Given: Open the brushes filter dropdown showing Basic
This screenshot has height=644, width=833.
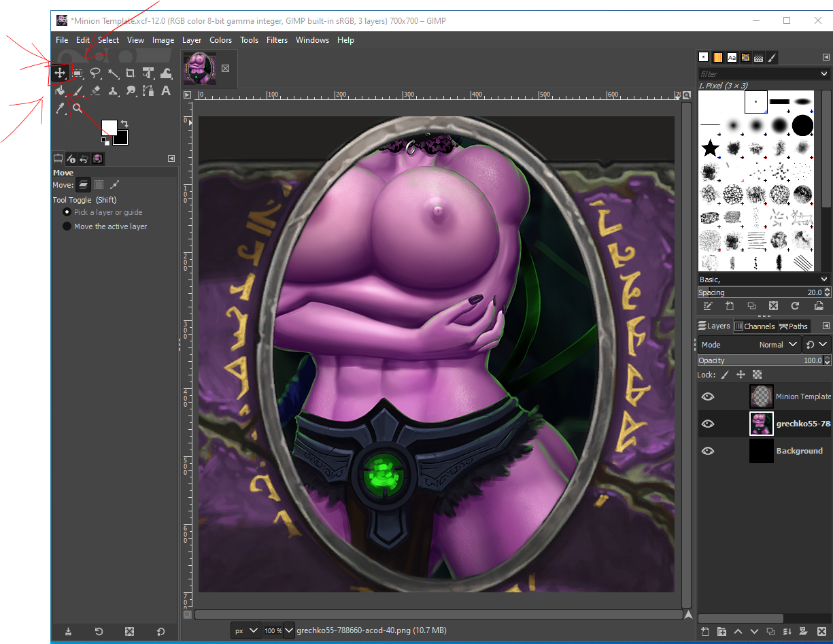Looking at the screenshot, I should point(763,279).
